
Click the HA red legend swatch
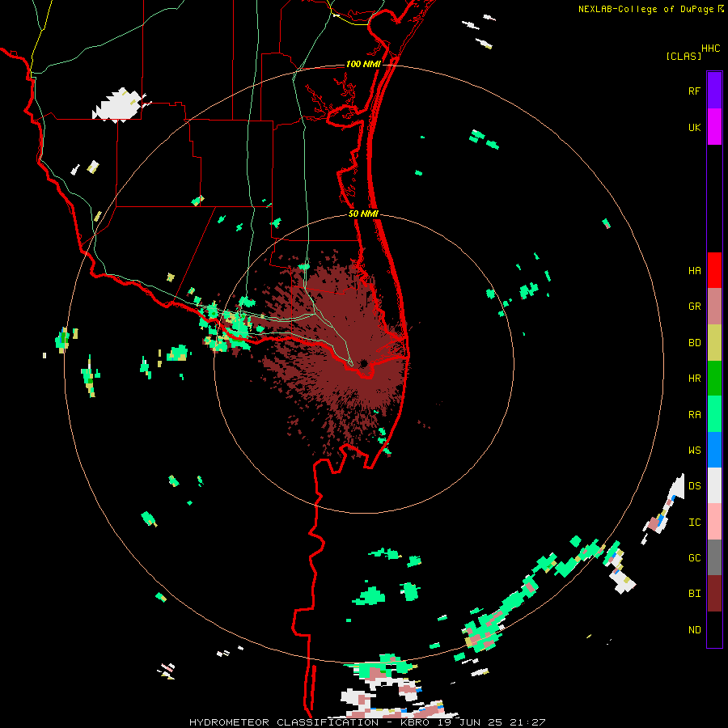pyautogui.click(x=714, y=270)
